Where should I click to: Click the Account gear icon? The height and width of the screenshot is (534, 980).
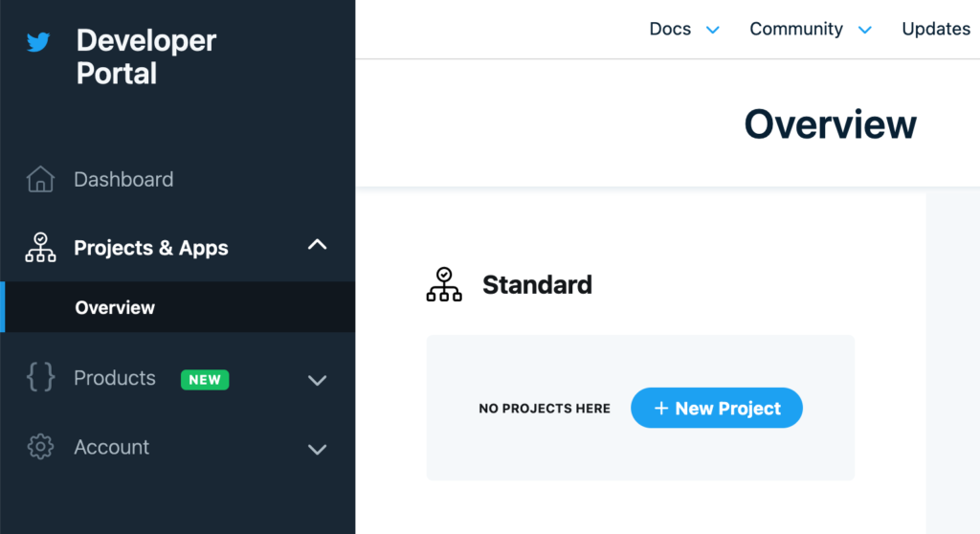coord(40,447)
